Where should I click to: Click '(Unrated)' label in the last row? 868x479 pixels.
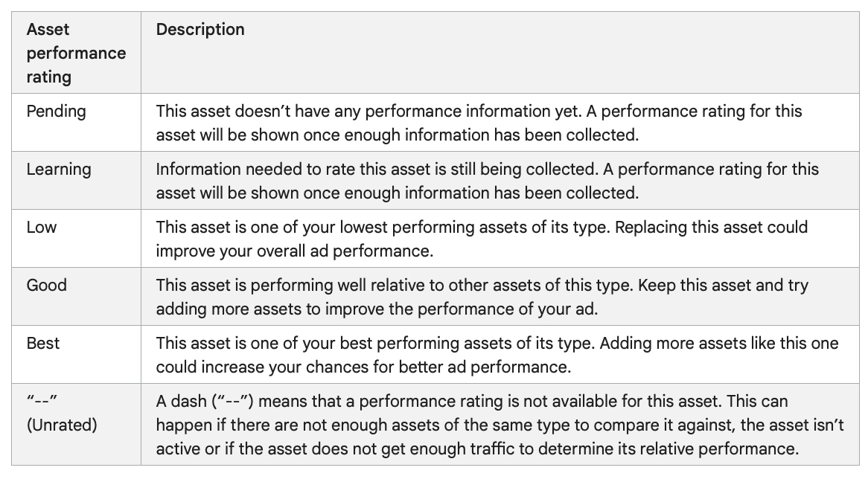pyautogui.click(x=62, y=425)
